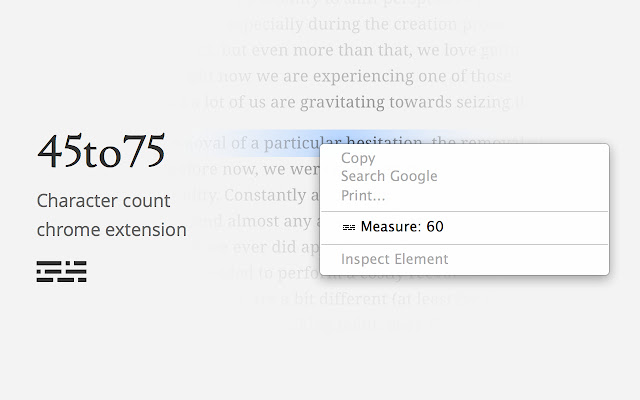Click the "Character count" subtitle text
Screen dimensions: 640x400
[103, 201]
